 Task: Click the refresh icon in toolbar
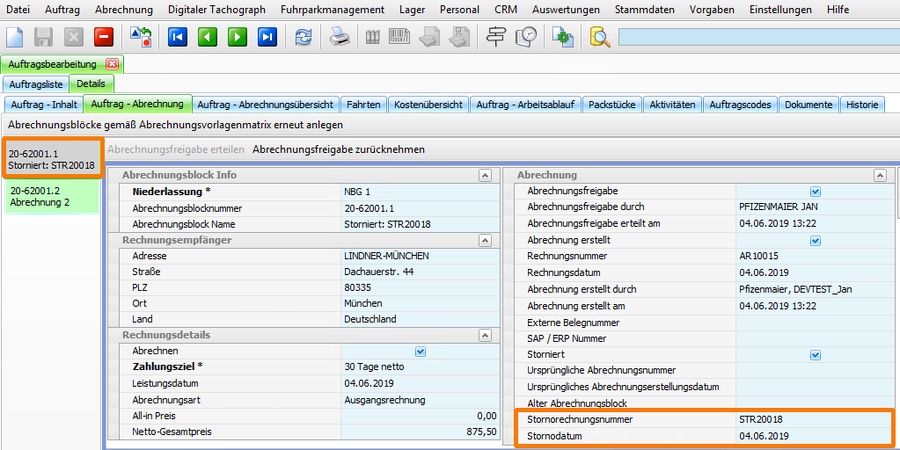pos(302,38)
